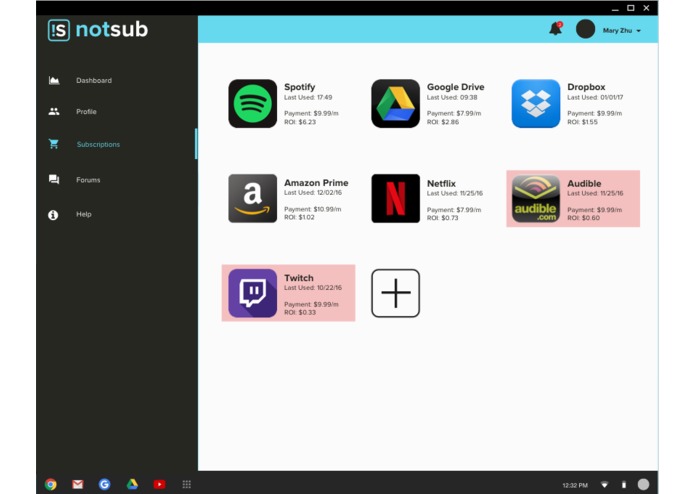This screenshot has height=494, width=695.
Task: Open Google Drive from the shelf
Action: (132, 484)
